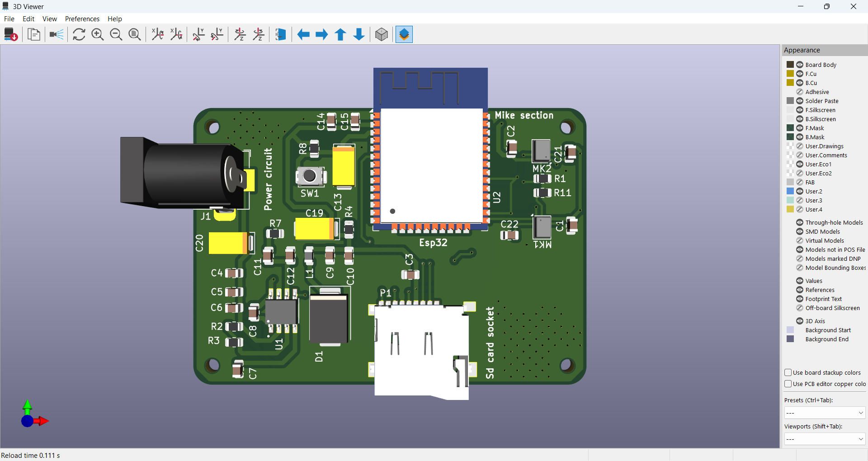Show the FAB layer

coord(800,182)
